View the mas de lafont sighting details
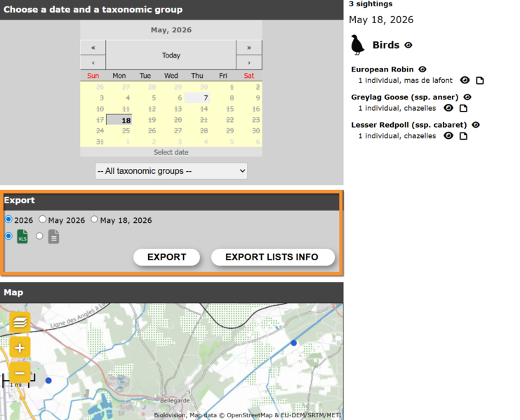Image resolution: width=520 pixels, height=420 pixels. (465, 80)
